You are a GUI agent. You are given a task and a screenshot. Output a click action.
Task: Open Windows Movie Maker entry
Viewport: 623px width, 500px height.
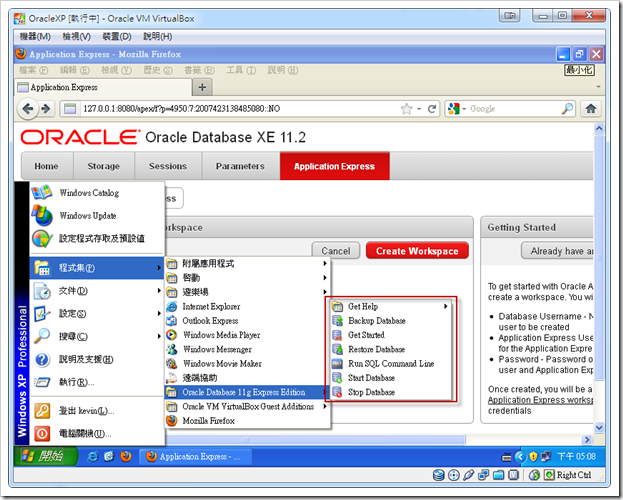coord(247,364)
